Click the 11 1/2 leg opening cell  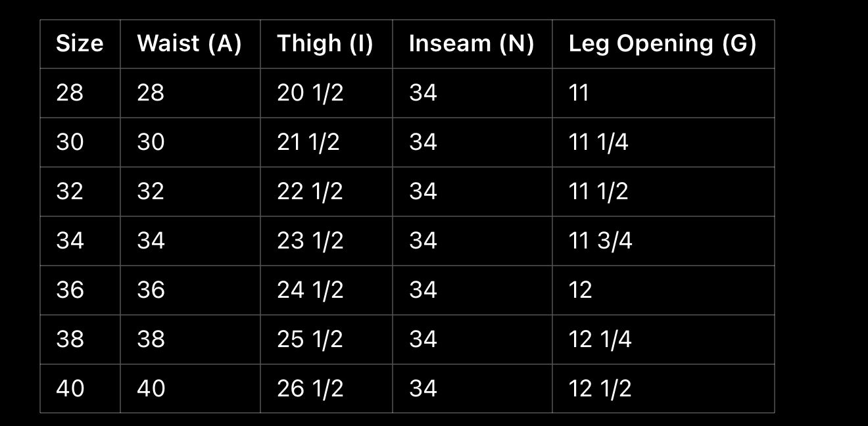point(598,191)
